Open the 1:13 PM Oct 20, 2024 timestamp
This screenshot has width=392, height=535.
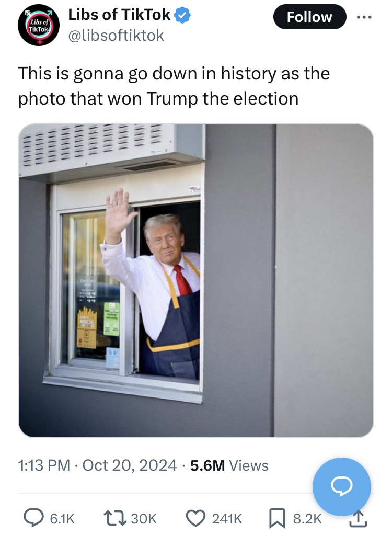coord(98,465)
